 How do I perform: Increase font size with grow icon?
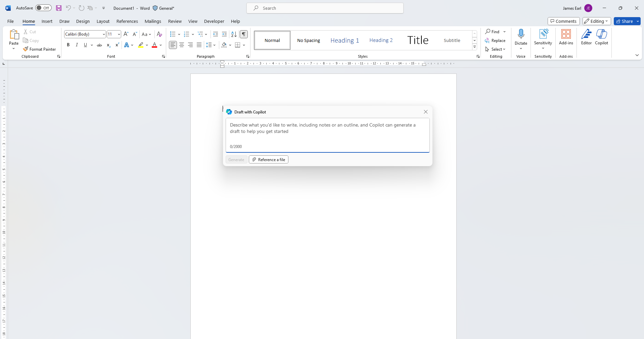click(x=126, y=34)
